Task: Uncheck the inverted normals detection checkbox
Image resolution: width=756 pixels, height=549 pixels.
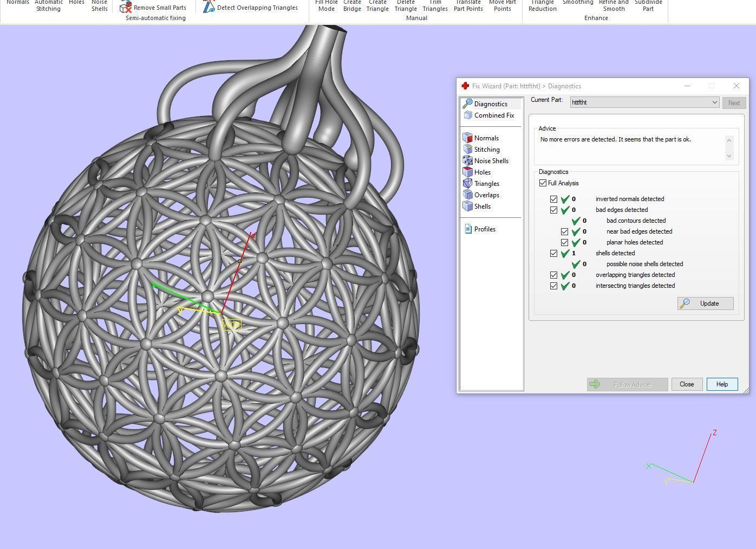Action: [553, 199]
